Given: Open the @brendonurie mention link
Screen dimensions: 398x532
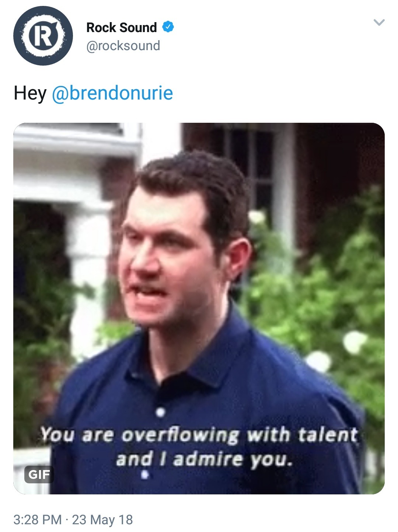Looking at the screenshot, I should (x=112, y=93).
